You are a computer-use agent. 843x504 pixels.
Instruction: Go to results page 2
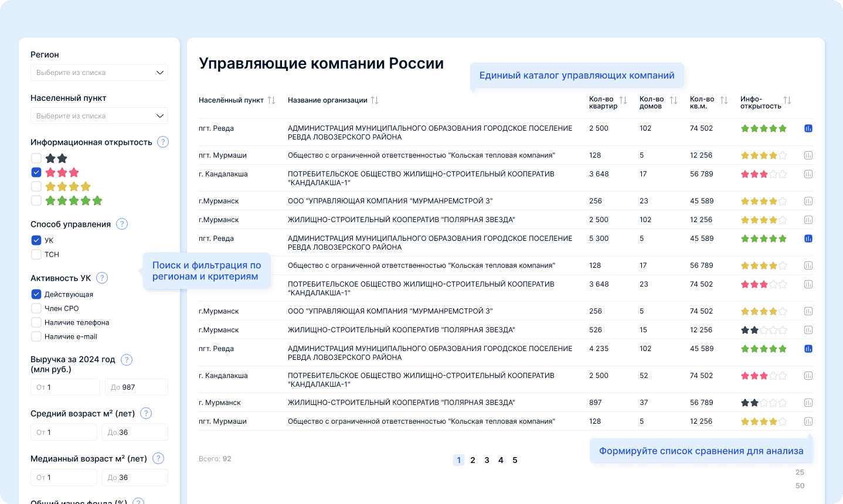click(x=473, y=460)
